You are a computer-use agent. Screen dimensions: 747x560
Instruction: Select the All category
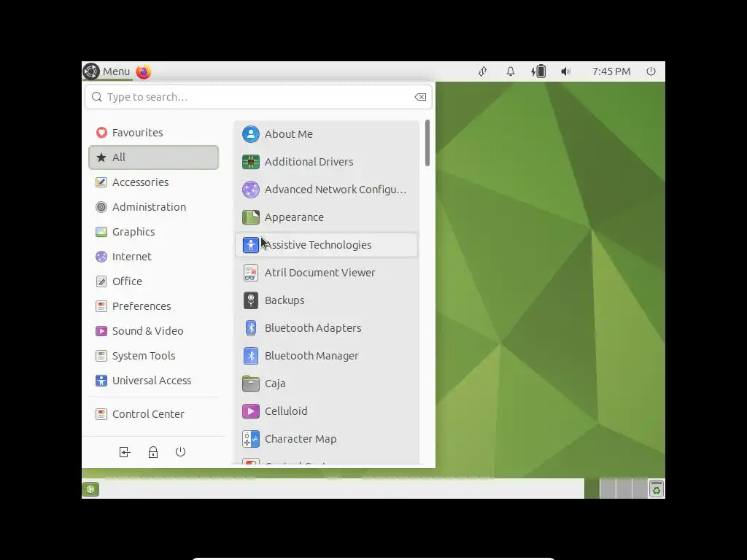pos(153,157)
